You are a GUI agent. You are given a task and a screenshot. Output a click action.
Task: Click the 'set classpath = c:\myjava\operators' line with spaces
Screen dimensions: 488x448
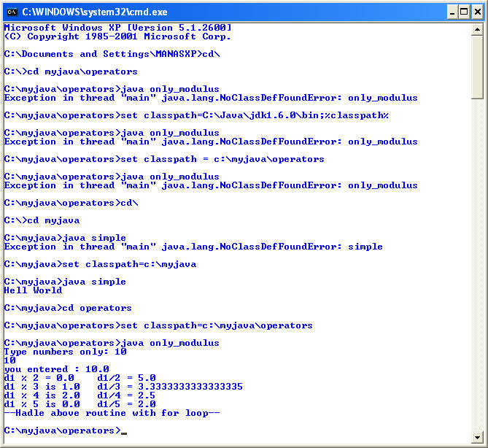pyautogui.click(x=164, y=159)
